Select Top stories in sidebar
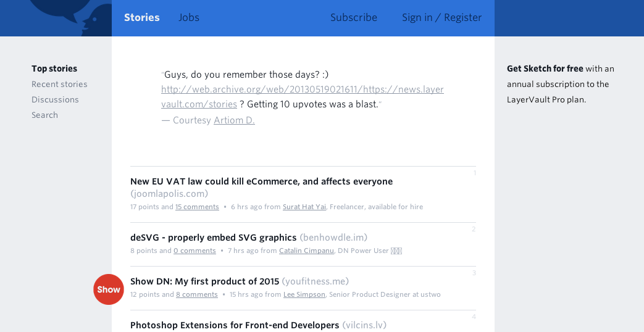This screenshot has width=644, height=332. tap(54, 68)
